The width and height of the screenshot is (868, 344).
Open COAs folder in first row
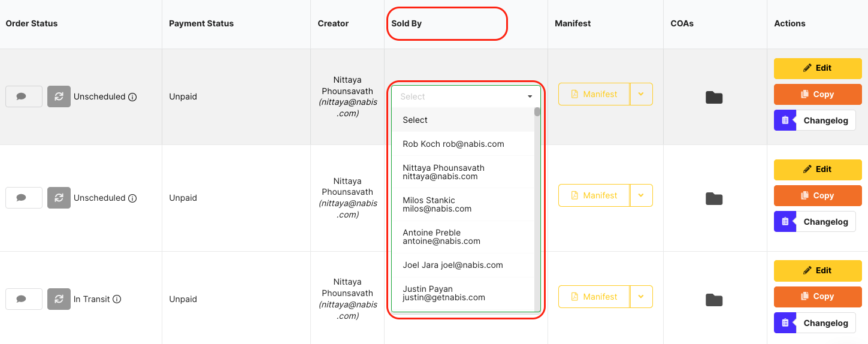(714, 98)
